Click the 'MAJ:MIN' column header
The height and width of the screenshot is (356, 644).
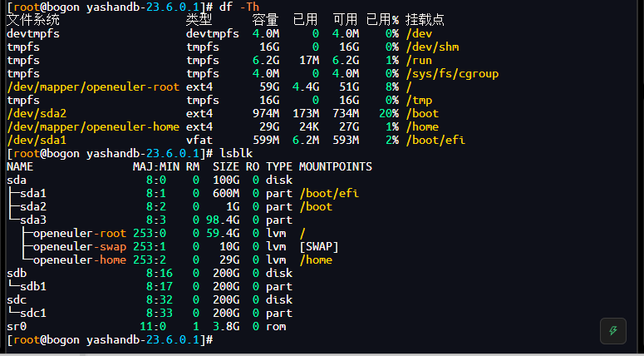click(156, 166)
